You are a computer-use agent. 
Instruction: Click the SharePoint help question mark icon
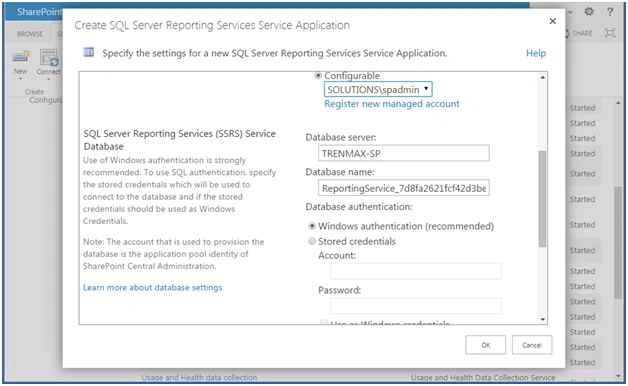tap(610, 12)
